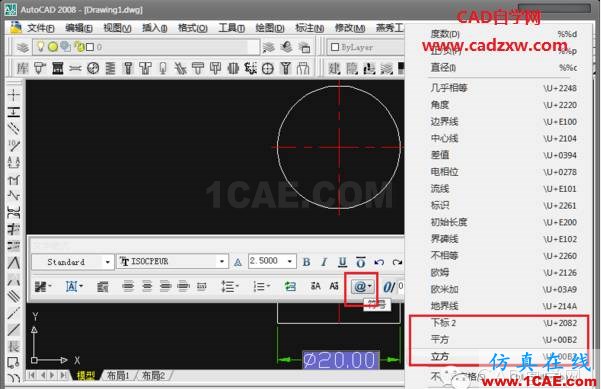Open the 标注(N) menu
601x389 pixels.
pos(309,28)
